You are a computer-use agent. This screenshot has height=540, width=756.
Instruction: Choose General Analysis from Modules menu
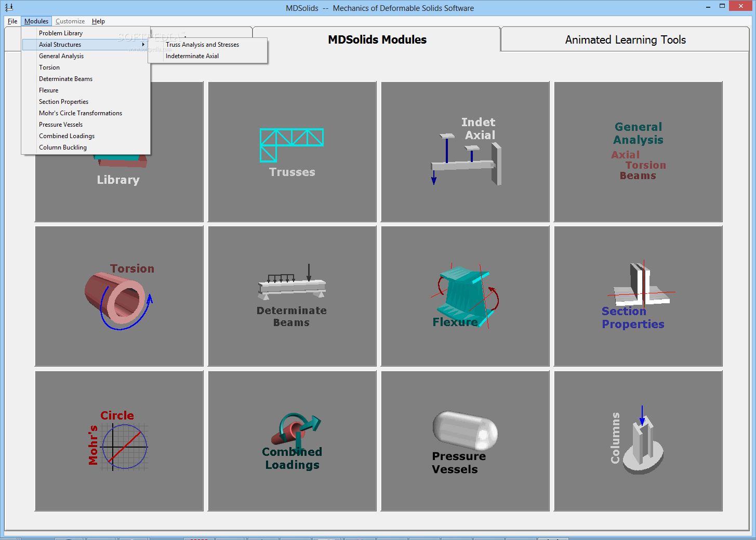click(86, 56)
